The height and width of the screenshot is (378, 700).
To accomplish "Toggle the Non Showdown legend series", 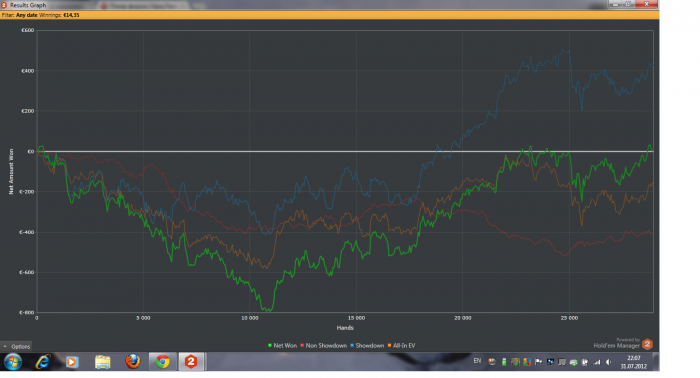I will click(x=324, y=345).
